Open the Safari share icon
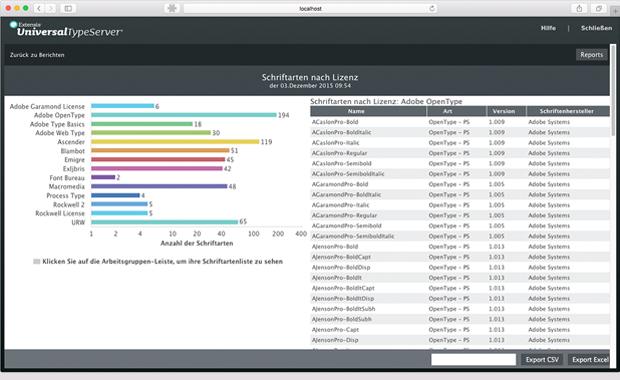This screenshot has width=620, height=380. [x=579, y=8]
